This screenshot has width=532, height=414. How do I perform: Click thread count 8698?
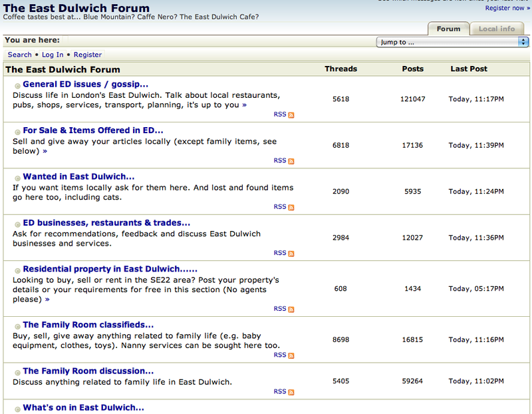pyautogui.click(x=340, y=339)
